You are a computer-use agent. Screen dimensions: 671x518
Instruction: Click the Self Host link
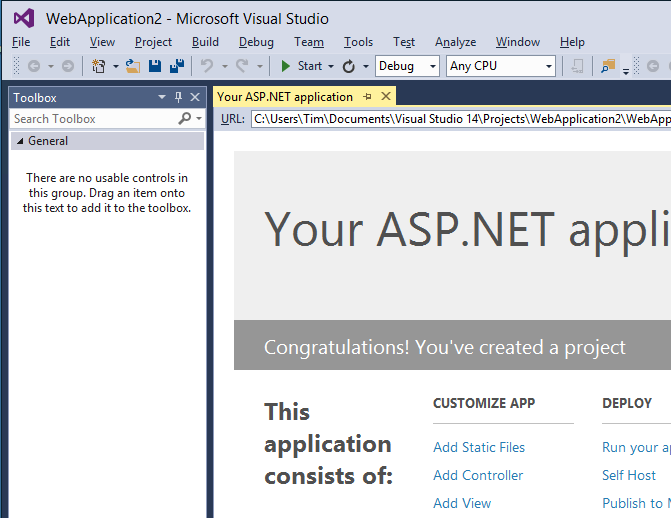click(629, 475)
